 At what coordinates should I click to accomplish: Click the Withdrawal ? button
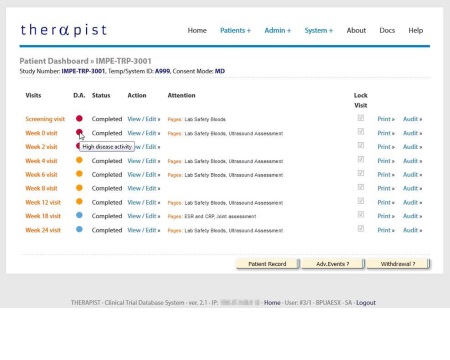tap(398, 264)
